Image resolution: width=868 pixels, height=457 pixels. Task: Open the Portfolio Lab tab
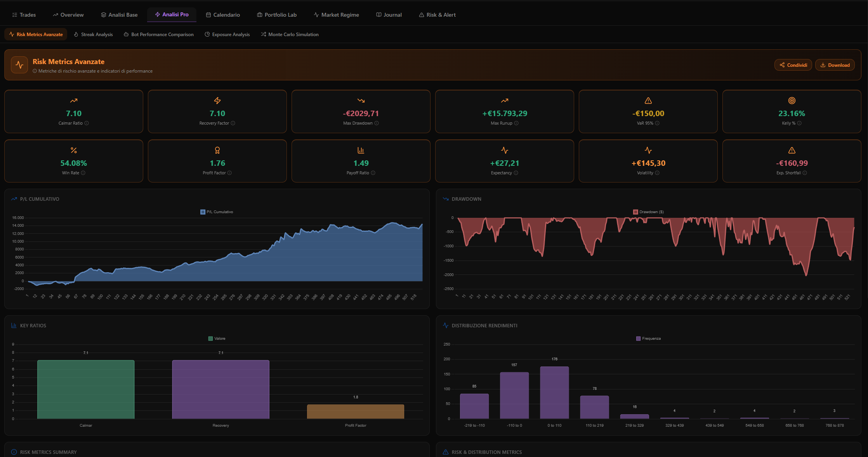click(x=277, y=15)
